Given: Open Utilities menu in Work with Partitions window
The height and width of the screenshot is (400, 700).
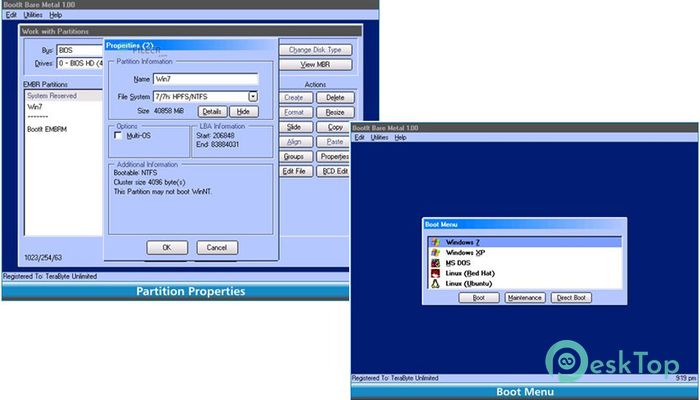Looking at the screenshot, I should click(x=33, y=15).
